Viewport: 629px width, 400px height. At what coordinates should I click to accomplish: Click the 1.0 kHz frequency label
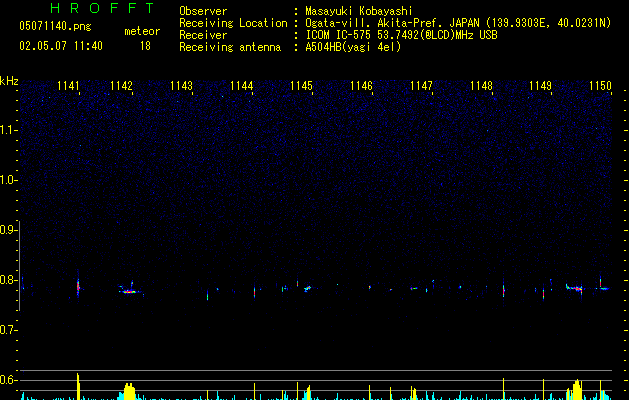(8, 180)
